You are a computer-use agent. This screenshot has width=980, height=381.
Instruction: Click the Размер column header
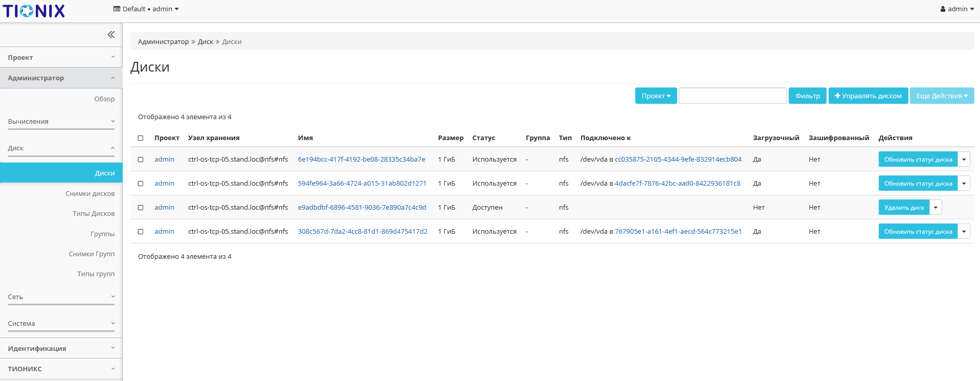click(x=451, y=138)
